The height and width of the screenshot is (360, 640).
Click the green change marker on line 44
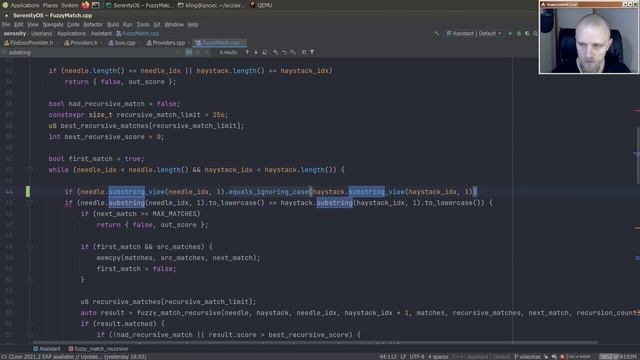(28, 191)
